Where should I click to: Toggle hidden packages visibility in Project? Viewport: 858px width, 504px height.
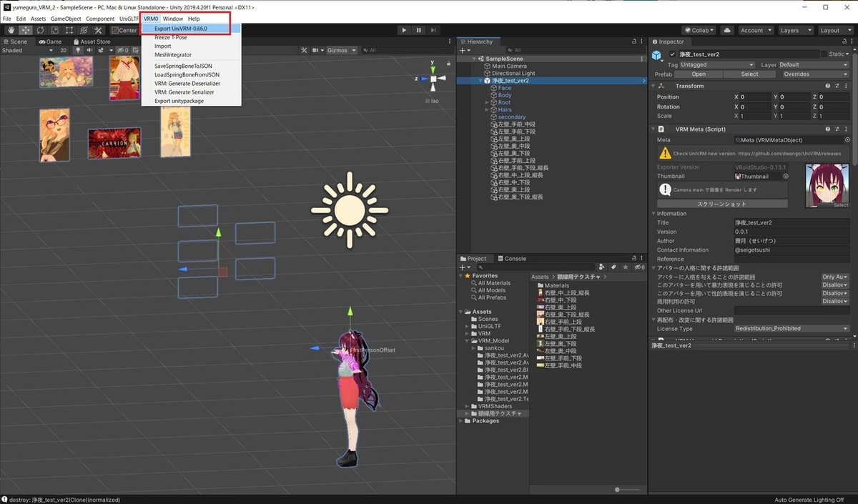click(x=639, y=267)
